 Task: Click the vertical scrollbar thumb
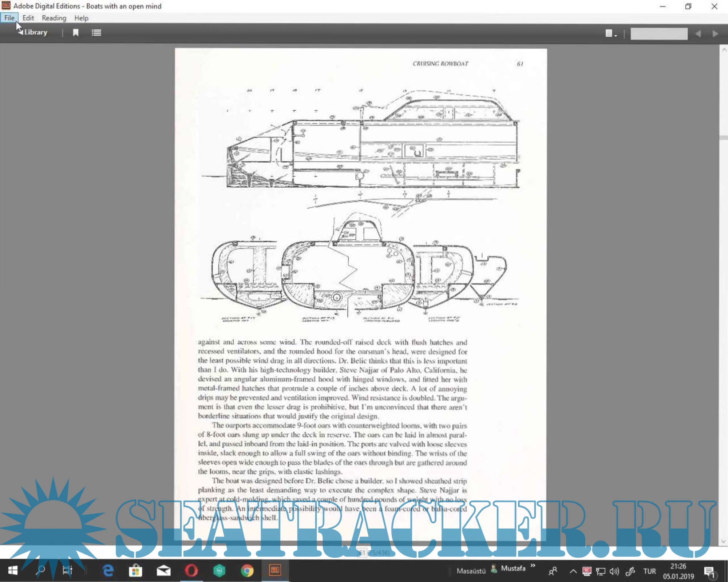(x=724, y=137)
